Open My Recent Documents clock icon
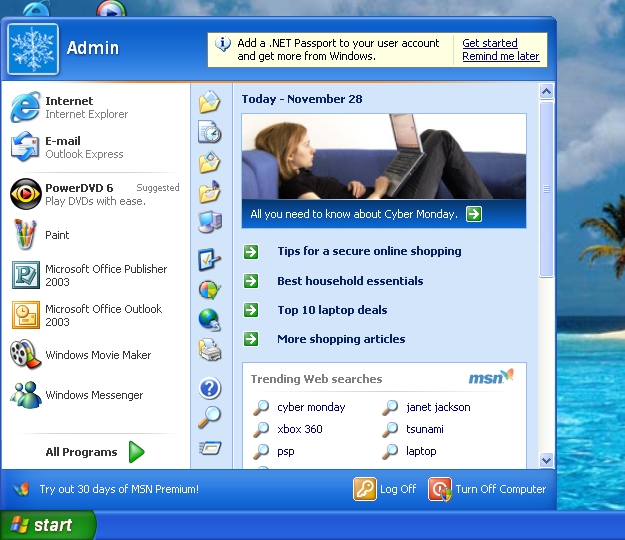 pos(210,132)
